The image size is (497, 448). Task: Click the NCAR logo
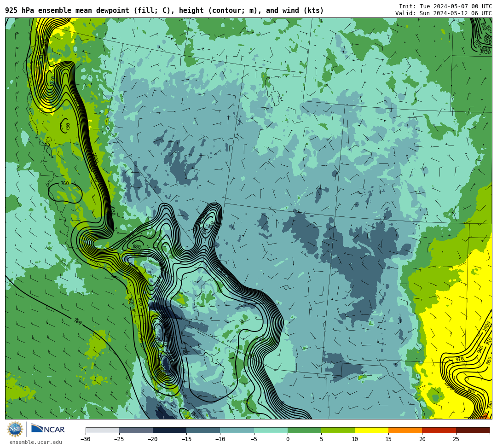point(48,429)
